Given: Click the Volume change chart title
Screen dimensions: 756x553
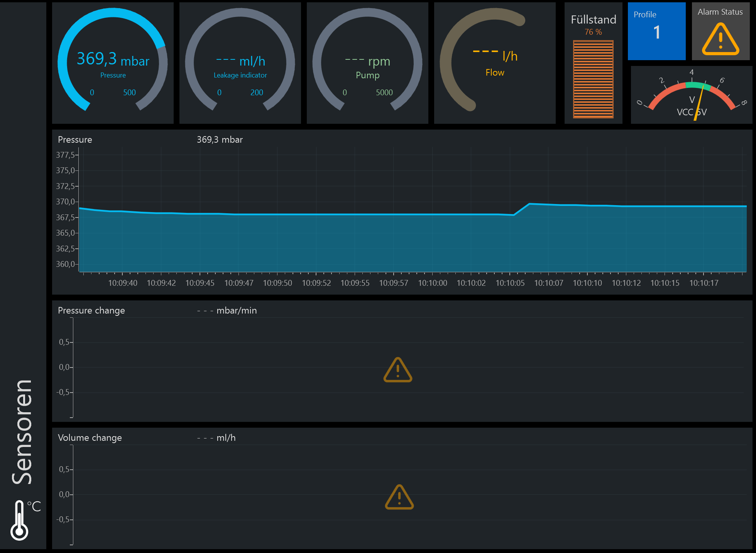Looking at the screenshot, I should (x=90, y=438).
